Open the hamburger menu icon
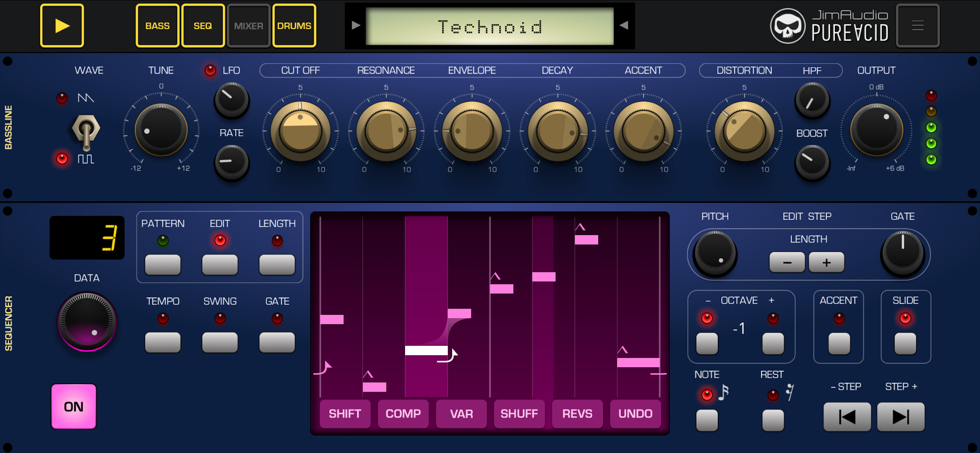The height and width of the screenshot is (453, 980). 917,26
